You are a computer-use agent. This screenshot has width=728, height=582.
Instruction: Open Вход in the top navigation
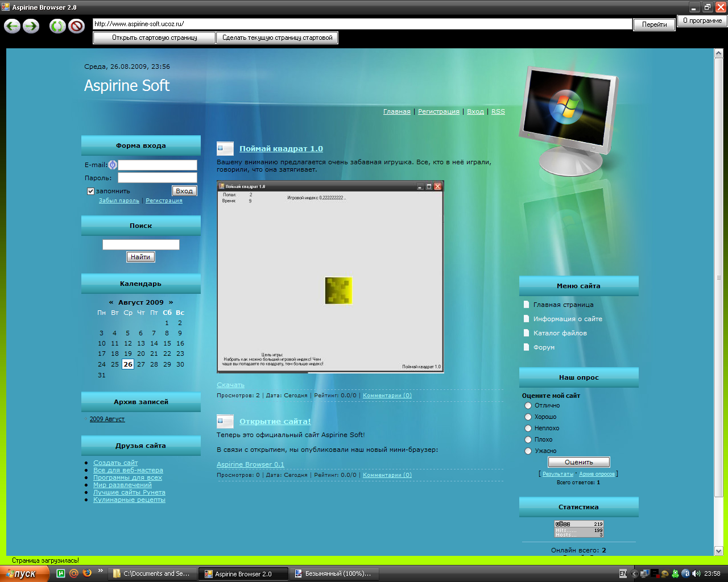pos(475,111)
